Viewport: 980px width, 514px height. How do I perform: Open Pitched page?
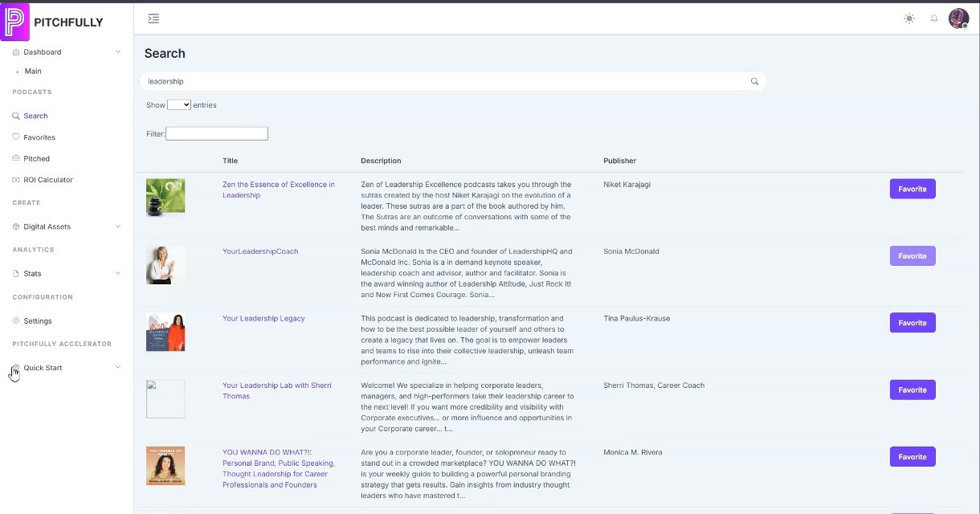tap(36, 158)
